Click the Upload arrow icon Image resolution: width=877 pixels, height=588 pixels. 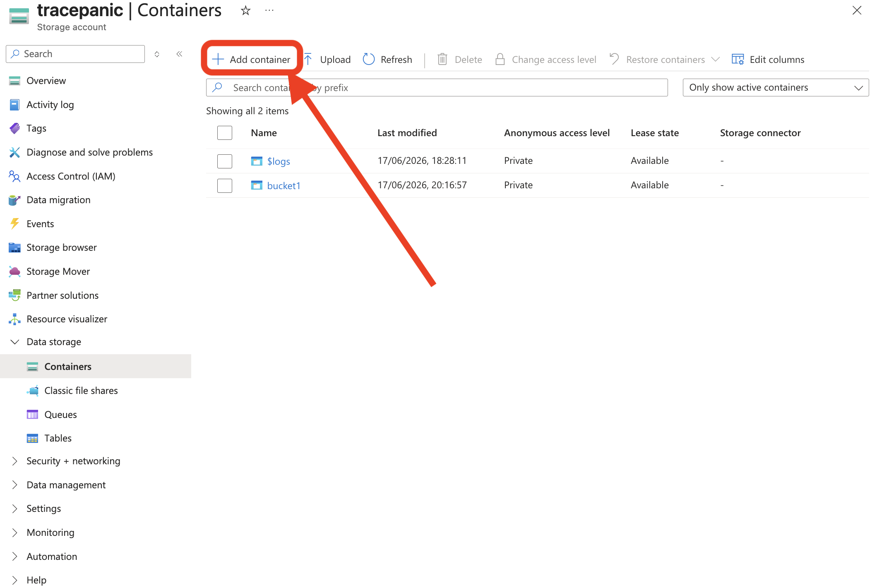308,60
